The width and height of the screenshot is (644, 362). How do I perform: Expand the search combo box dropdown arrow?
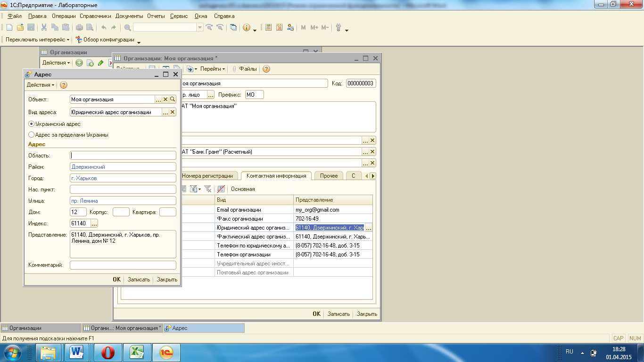(200, 28)
